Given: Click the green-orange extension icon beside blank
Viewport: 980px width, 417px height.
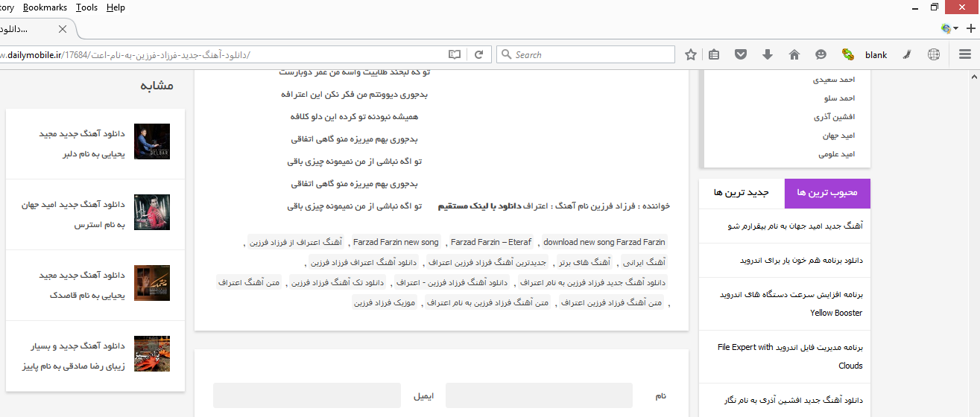Looking at the screenshot, I should click(847, 54).
